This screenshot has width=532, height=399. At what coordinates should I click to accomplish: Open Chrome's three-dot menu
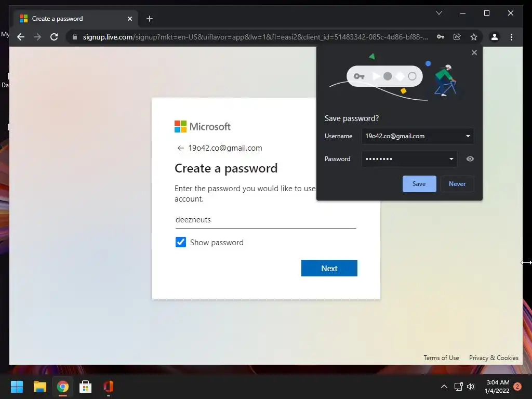[x=511, y=37]
